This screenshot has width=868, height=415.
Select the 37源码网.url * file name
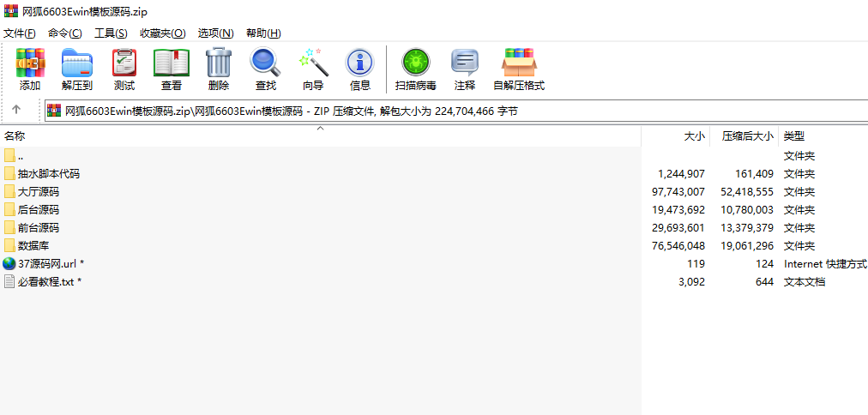click(x=51, y=263)
